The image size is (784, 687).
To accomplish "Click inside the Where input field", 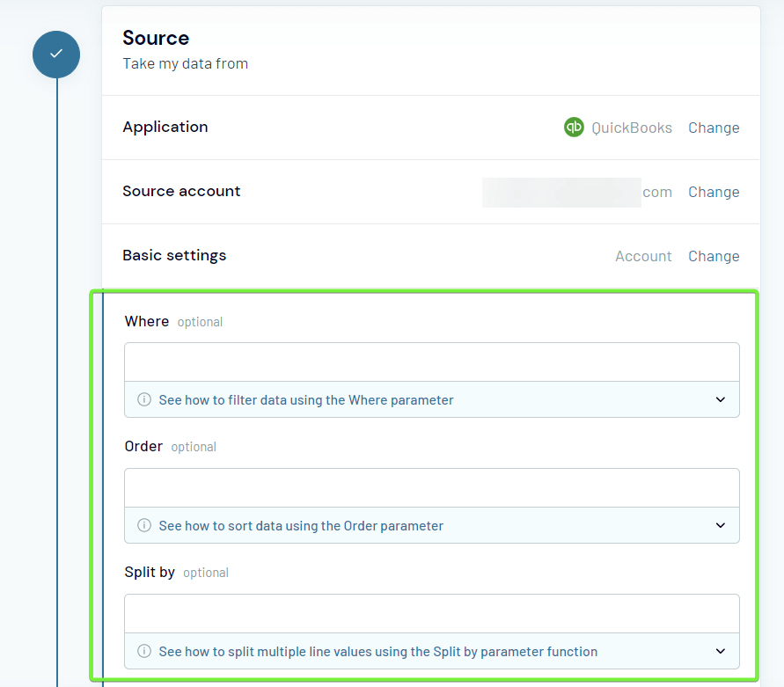I will point(431,361).
